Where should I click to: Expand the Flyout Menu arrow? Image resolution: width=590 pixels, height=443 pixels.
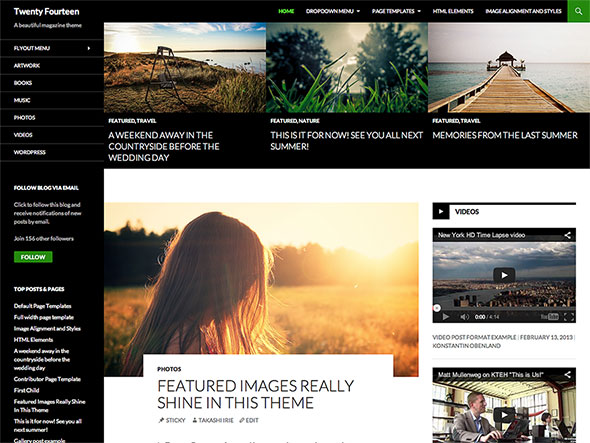point(89,48)
